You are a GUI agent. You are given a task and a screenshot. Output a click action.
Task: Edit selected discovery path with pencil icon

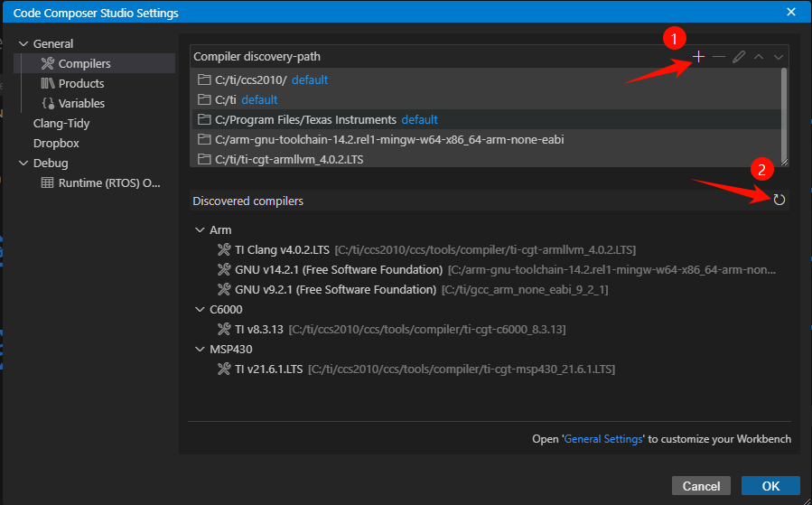click(x=739, y=56)
